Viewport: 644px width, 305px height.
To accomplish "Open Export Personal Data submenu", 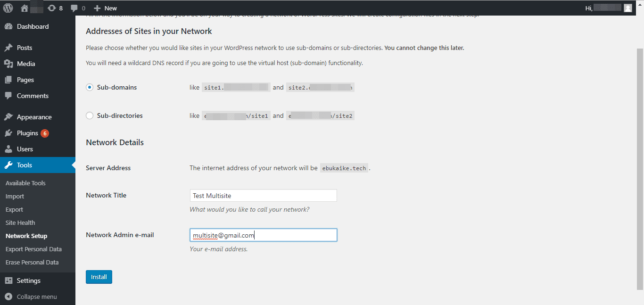I will pos(33,249).
